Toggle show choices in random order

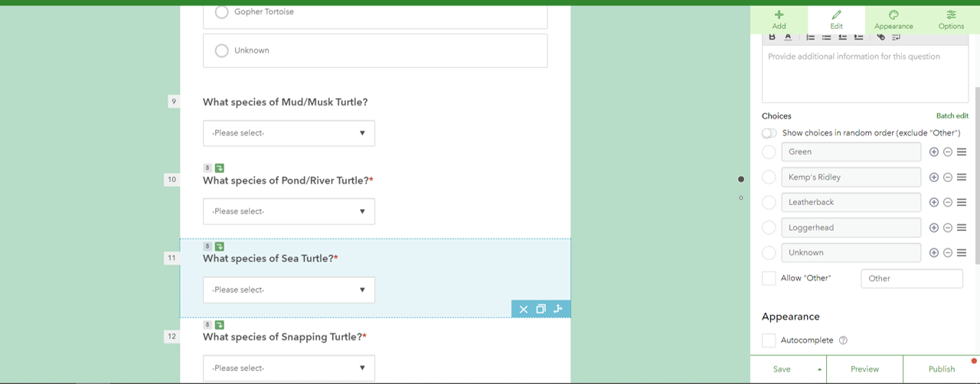[x=769, y=133]
